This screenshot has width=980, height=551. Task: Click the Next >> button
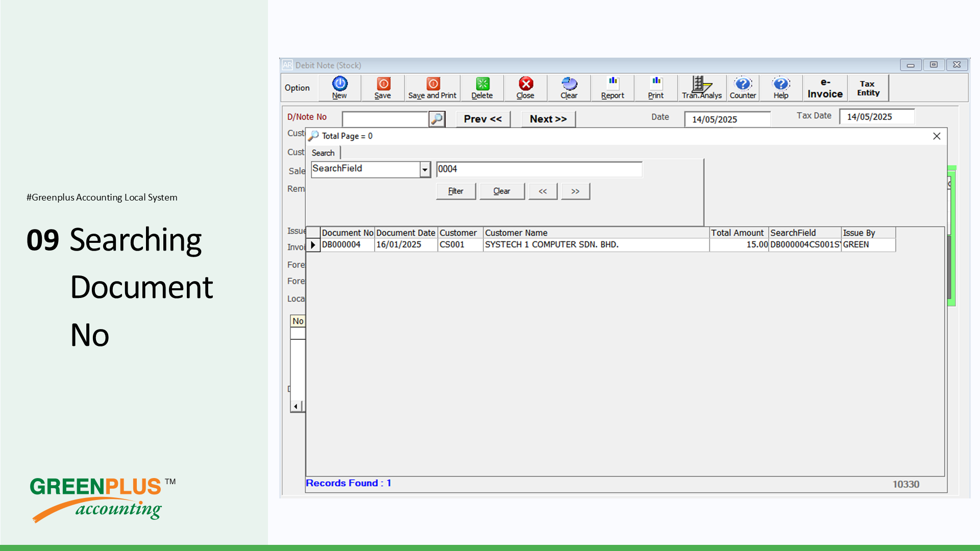548,119
